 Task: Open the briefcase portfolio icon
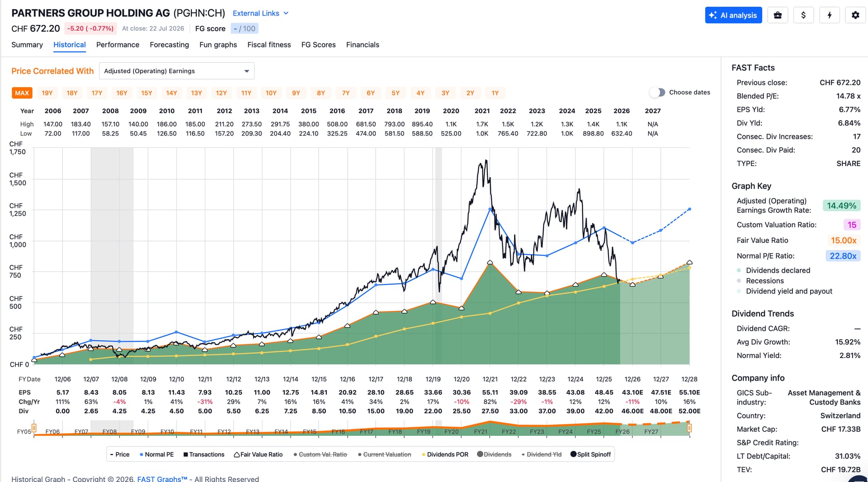pos(778,15)
